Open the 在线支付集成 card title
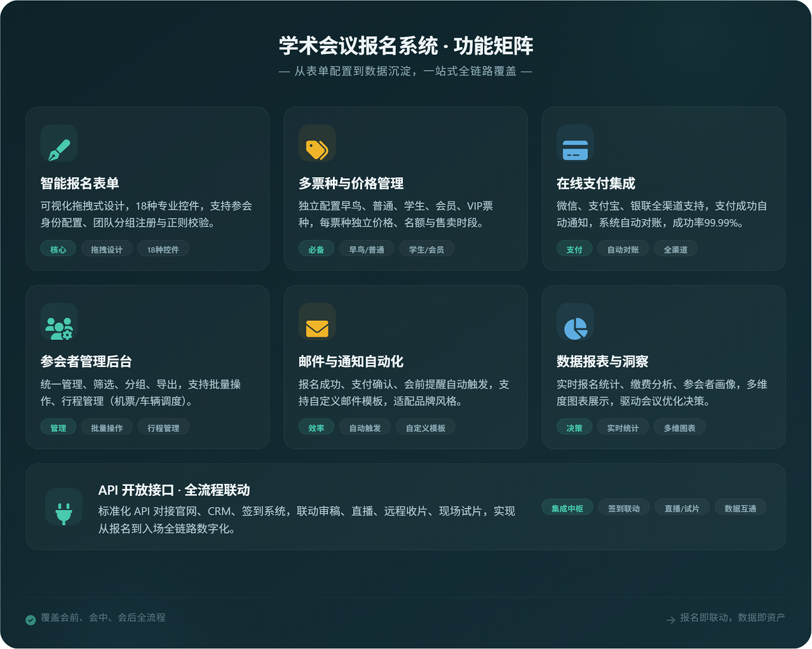The height and width of the screenshot is (649, 812). tap(596, 184)
